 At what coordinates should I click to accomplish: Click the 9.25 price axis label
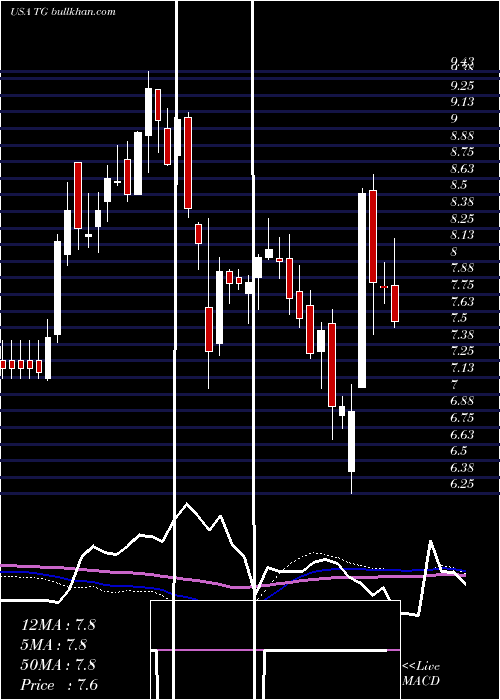pos(462,85)
